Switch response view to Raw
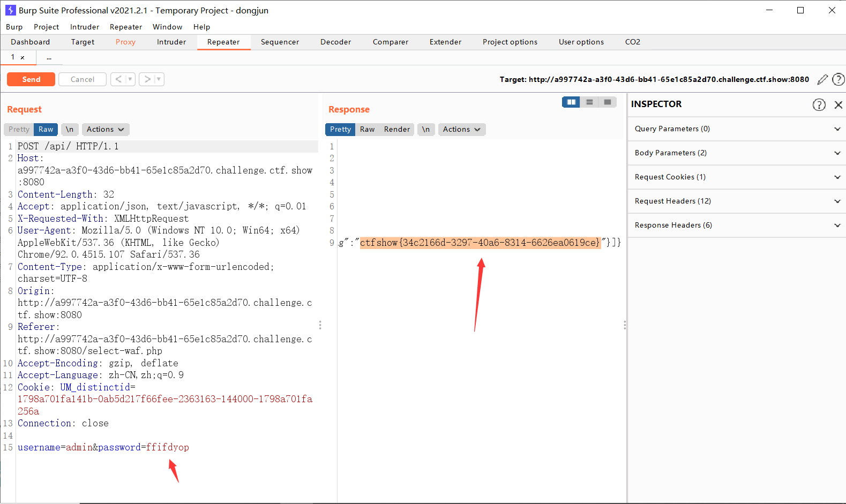The height and width of the screenshot is (504, 846). [367, 129]
